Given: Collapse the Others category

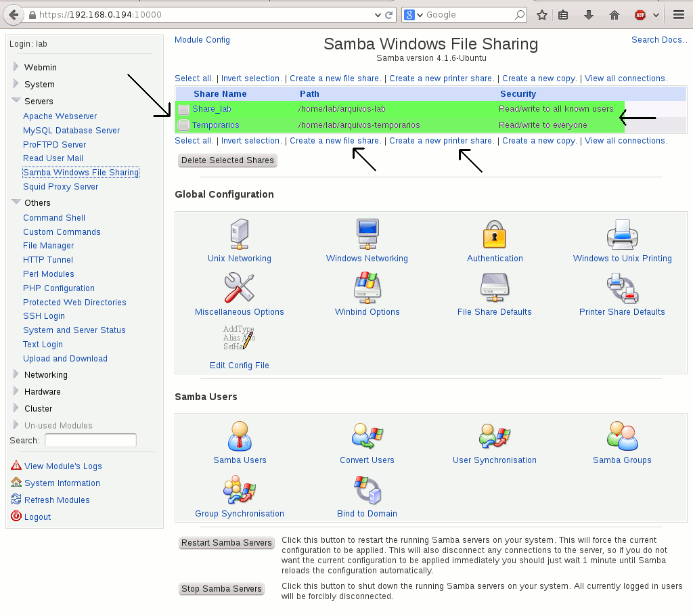Looking at the screenshot, I should (16, 202).
